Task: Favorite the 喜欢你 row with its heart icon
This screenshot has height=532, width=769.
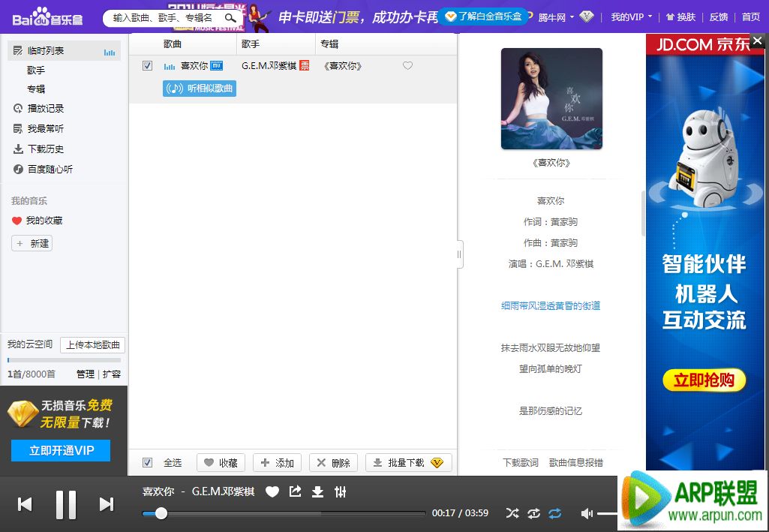Action: pos(407,66)
